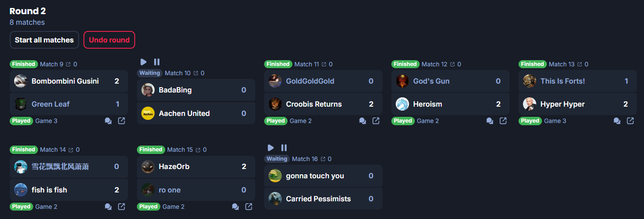Open Match 15 Game 2 external link icon
644x219 pixels.
pyautogui.click(x=249, y=207)
